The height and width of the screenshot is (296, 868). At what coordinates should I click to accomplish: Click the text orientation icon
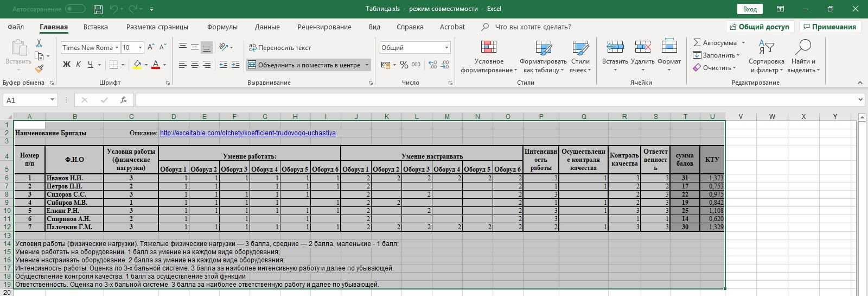click(x=224, y=47)
